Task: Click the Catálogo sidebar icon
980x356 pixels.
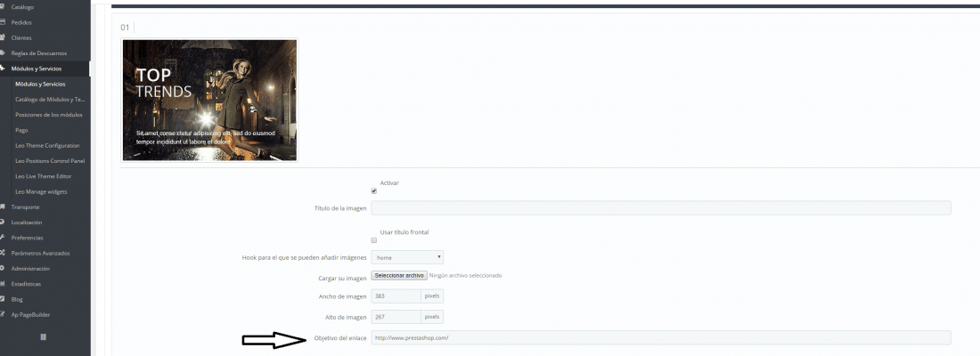Action: [x=3, y=7]
